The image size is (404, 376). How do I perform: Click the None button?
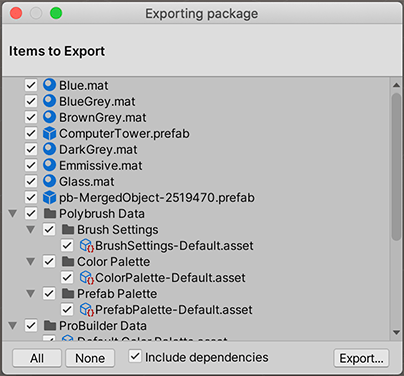pyautogui.click(x=90, y=358)
